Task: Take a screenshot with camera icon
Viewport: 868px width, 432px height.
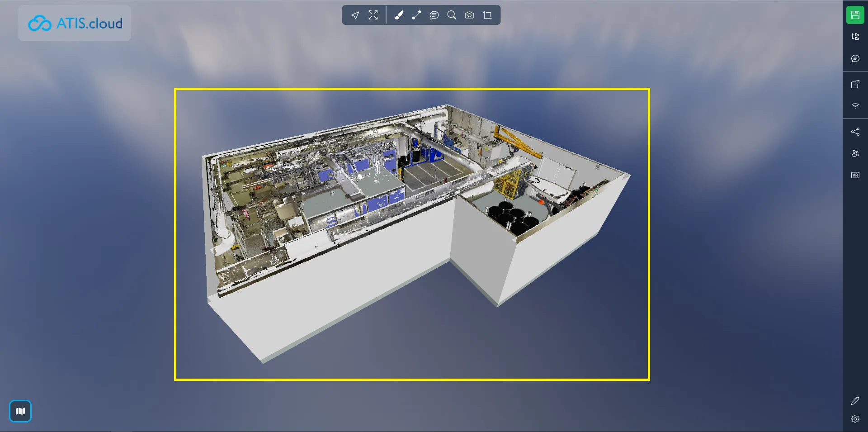Action: 470,15
